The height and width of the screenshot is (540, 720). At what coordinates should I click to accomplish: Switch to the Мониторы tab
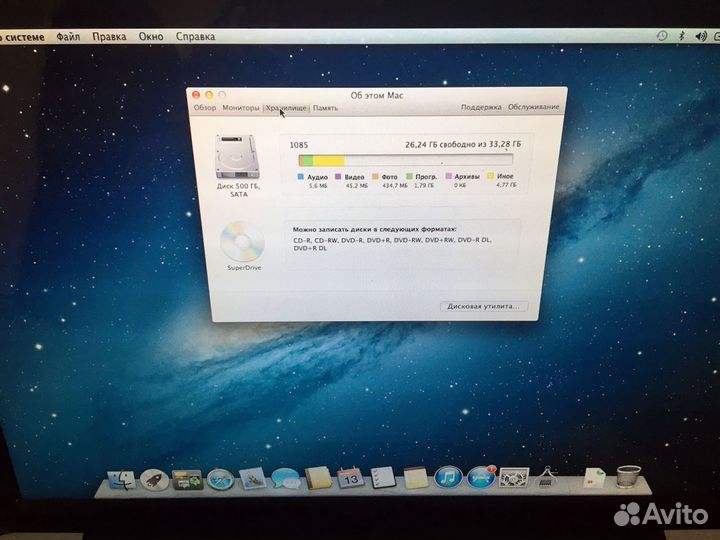pyautogui.click(x=241, y=107)
